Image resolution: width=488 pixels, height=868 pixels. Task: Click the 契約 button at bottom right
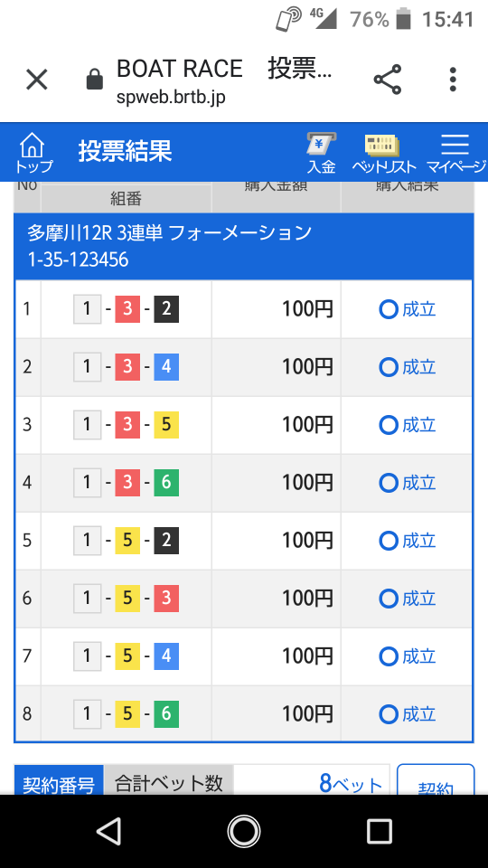point(436,780)
